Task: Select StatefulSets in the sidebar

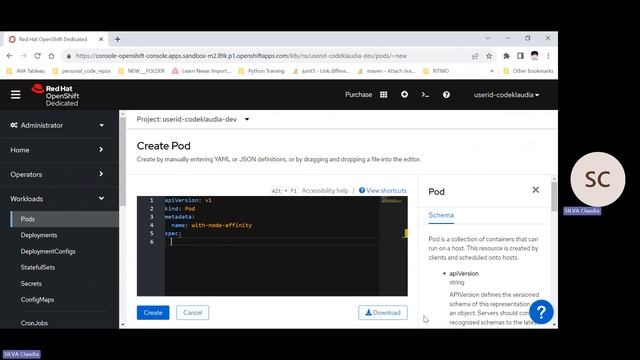Action: (38, 267)
